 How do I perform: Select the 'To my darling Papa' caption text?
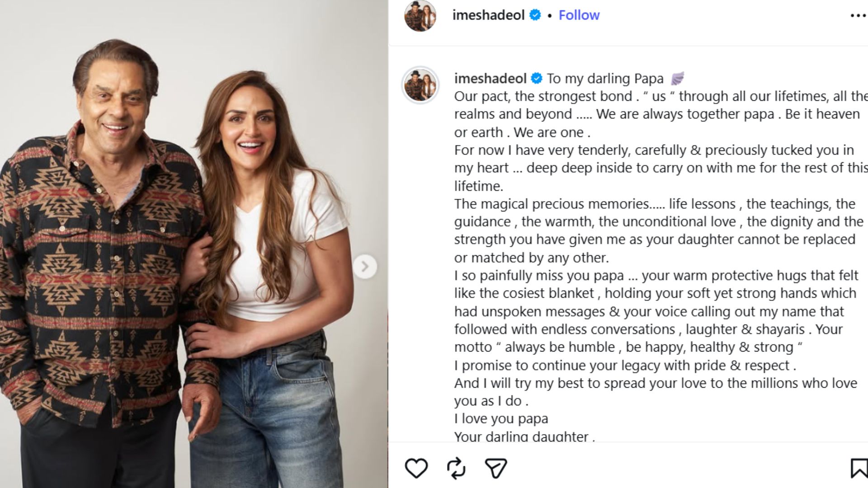[x=605, y=79]
